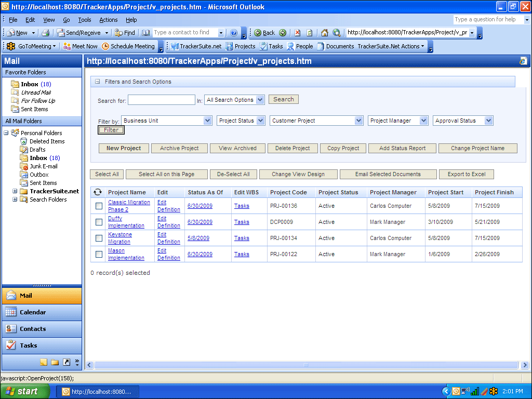Click the New Project button
The width and height of the screenshot is (532, 399).
pyautogui.click(x=124, y=148)
